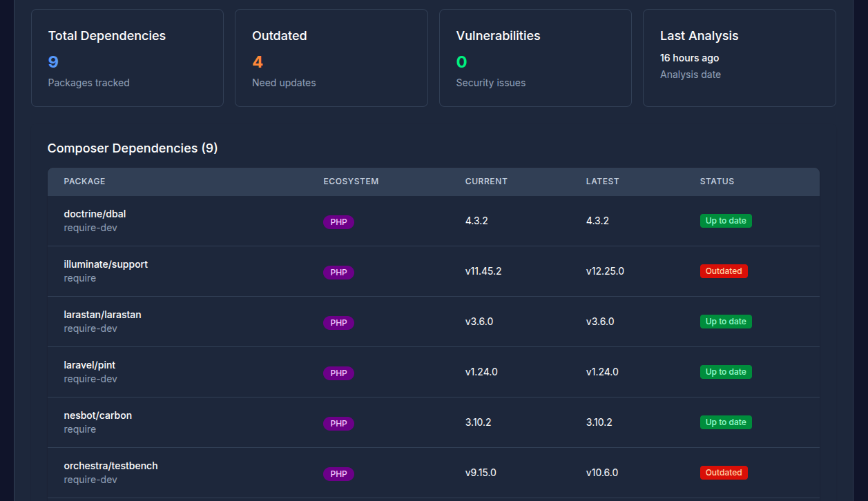Click the PHP badge for doctrine/dbal
868x501 pixels.
[x=338, y=222]
